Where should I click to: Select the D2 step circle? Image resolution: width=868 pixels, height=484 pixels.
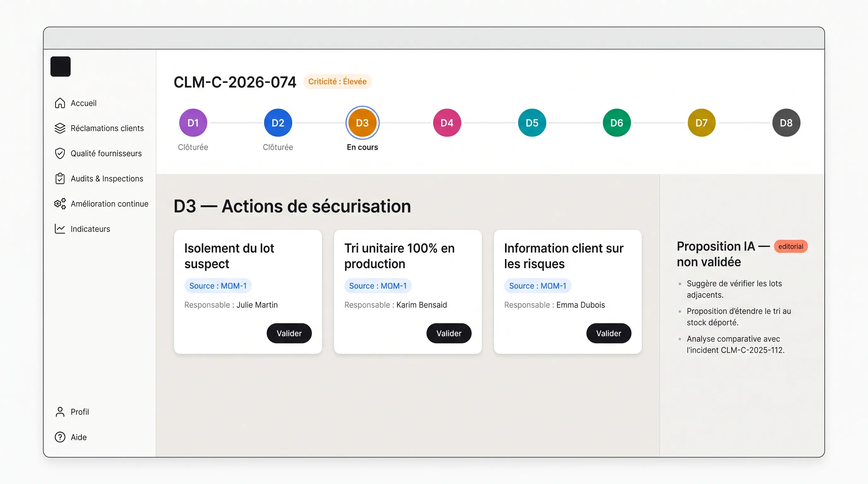coord(278,123)
